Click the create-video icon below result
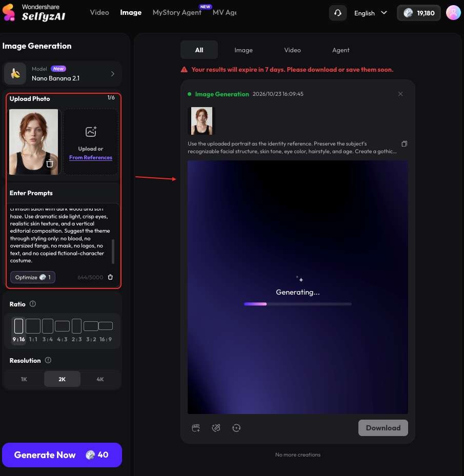 point(196,428)
